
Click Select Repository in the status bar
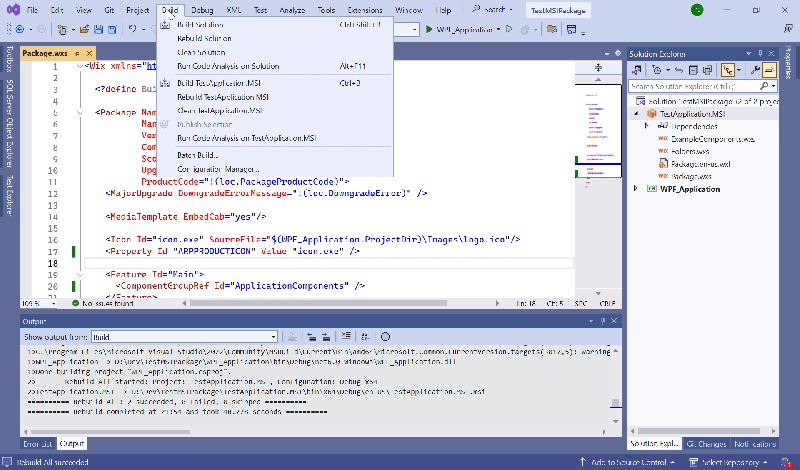tap(729, 462)
